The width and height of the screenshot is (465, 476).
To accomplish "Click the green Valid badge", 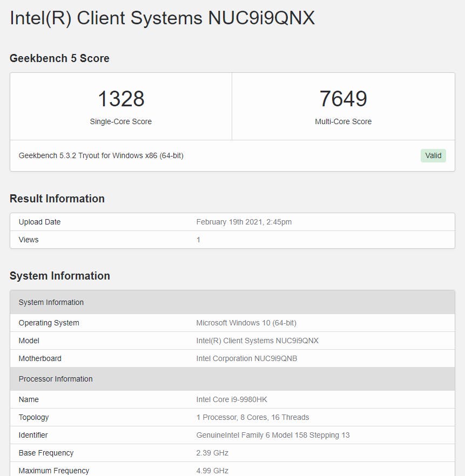I will tap(433, 156).
